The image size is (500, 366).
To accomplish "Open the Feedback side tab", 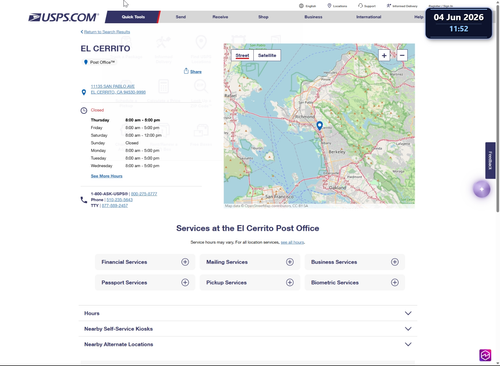I will coord(490,161).
